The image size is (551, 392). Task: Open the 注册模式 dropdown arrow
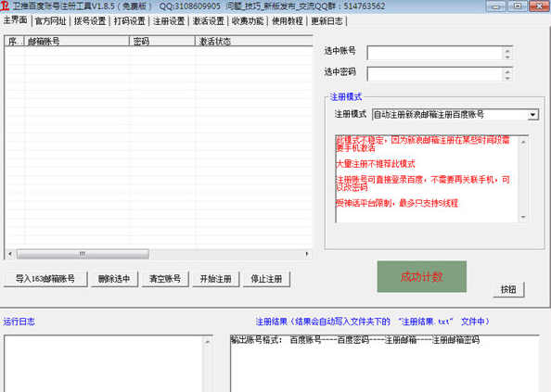[532, 114]
